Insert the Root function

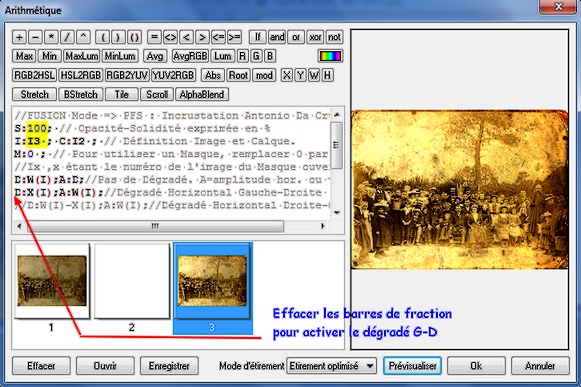click(x=238, y=76)
